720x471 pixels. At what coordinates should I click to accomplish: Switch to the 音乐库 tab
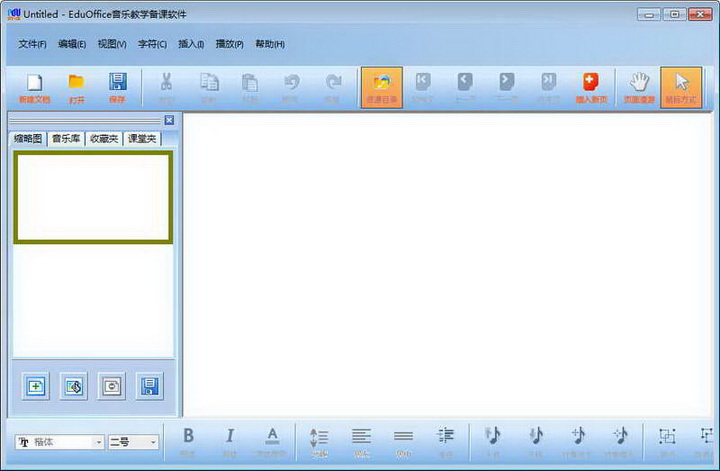[66, 139]
